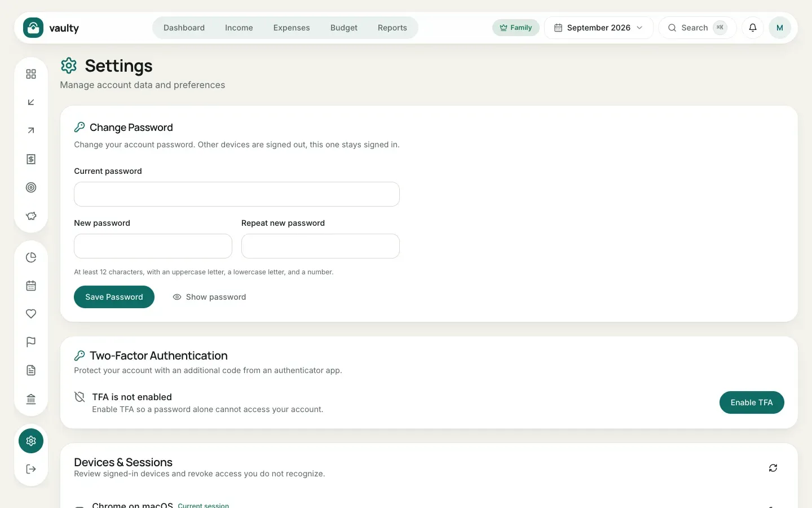Click the 'Two-Factor Authentication' heading

point(158,356)
